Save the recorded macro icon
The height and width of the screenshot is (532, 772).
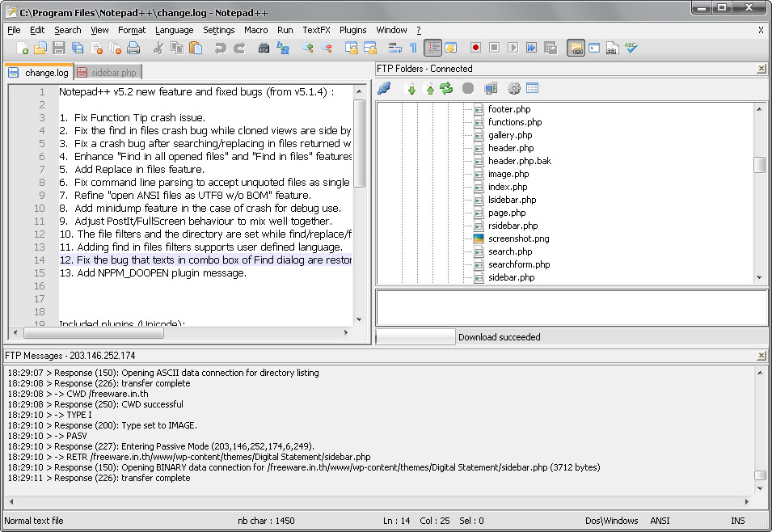pos(550,48)
